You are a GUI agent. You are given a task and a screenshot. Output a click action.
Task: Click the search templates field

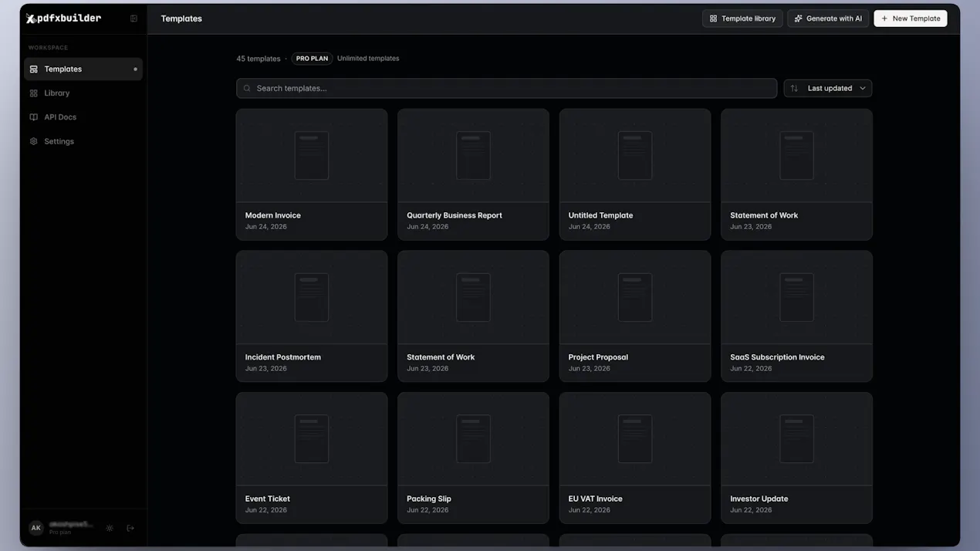coord(506,88)
